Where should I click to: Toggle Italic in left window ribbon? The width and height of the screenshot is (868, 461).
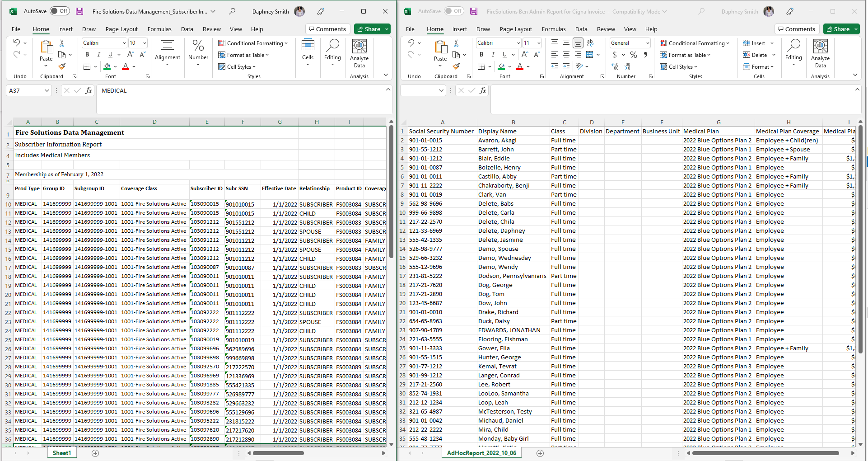(98, 55)
